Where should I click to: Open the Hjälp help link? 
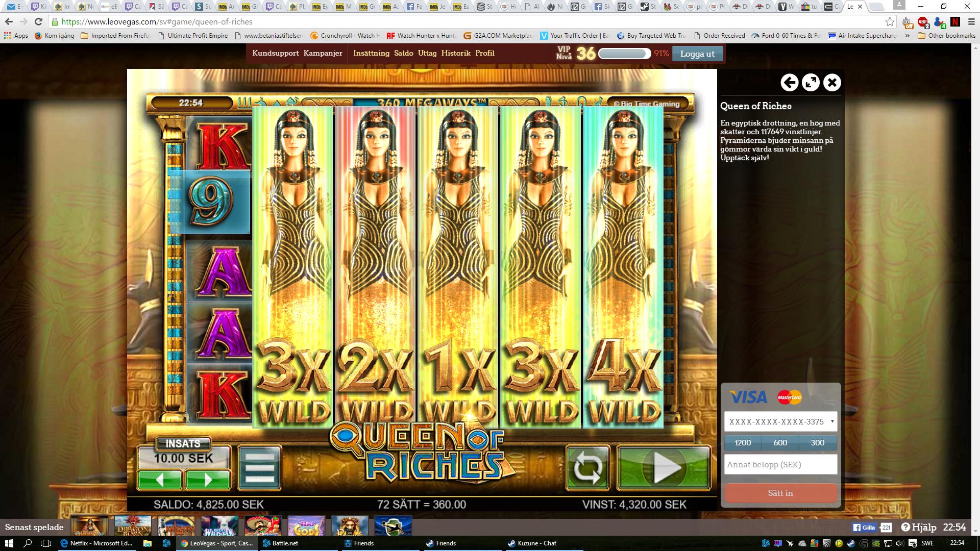[x=919, y=528]
